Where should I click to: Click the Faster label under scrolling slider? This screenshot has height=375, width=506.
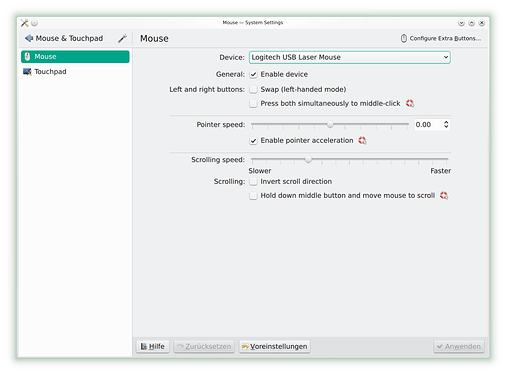click(x=440, y=171)
